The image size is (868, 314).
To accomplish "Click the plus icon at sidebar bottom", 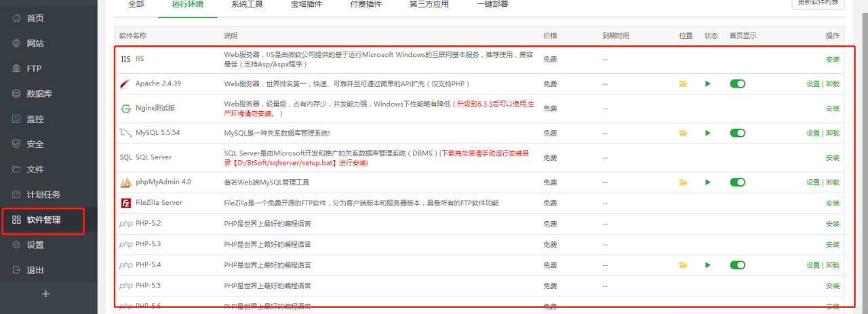I will (46, 294).
